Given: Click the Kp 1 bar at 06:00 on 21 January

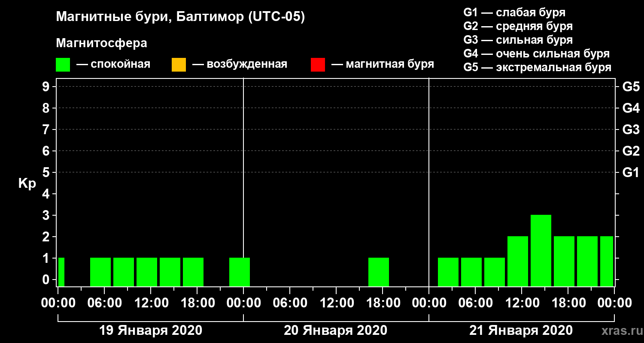Looking at the screenshot, I should click(x=471, y=272).
